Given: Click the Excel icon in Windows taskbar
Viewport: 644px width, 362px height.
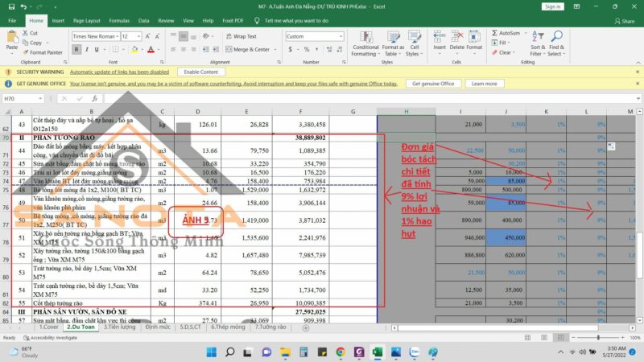Looking at the screenshot, I should tap(376, 352).
